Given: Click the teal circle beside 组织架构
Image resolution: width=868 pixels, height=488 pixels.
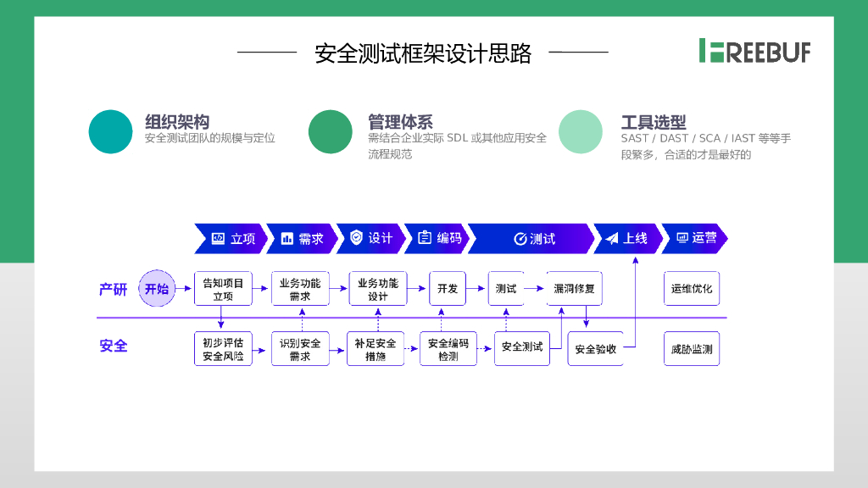Looking at the screenshot, I should coord(111,132).
